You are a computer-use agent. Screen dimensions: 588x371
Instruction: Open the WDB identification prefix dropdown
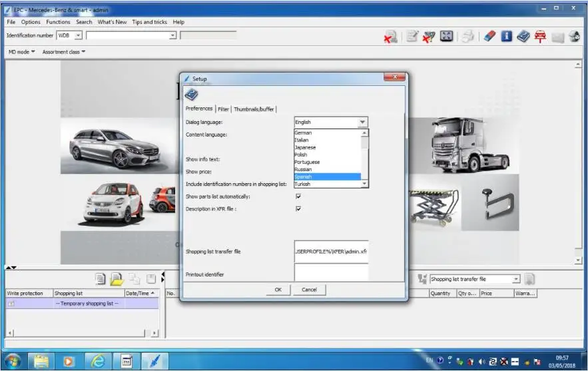click(79, 35)
